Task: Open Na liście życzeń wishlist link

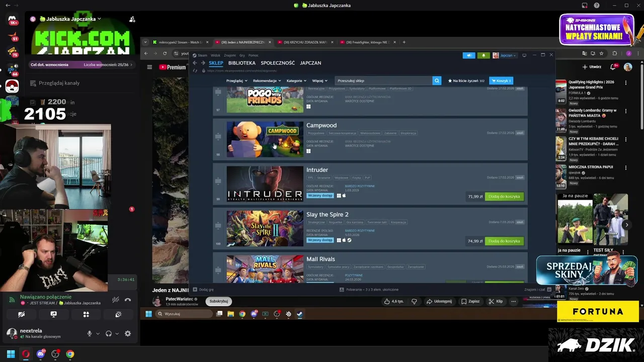Action: click(x=466, y=80)
